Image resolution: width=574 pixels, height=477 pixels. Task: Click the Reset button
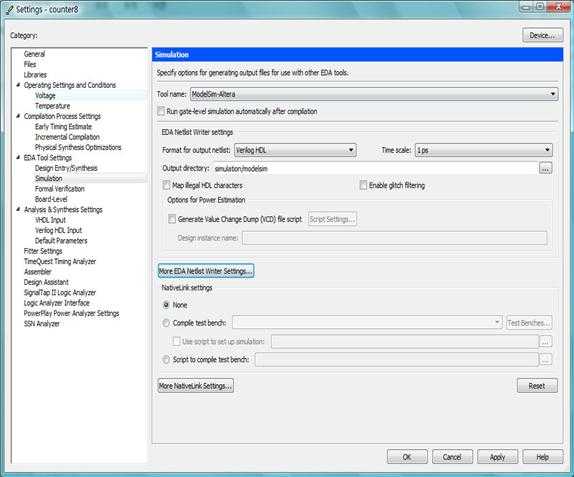click(537, 386)
